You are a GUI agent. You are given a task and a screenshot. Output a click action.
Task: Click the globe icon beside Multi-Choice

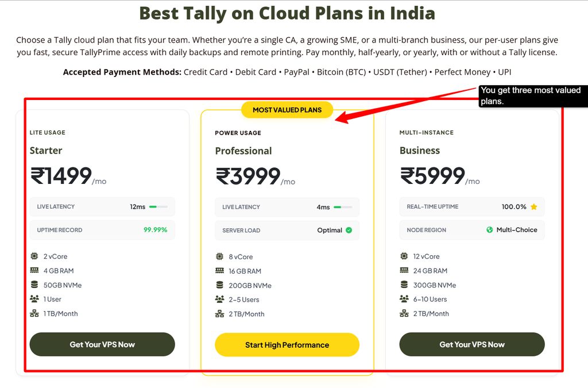(x=489, y=230)
